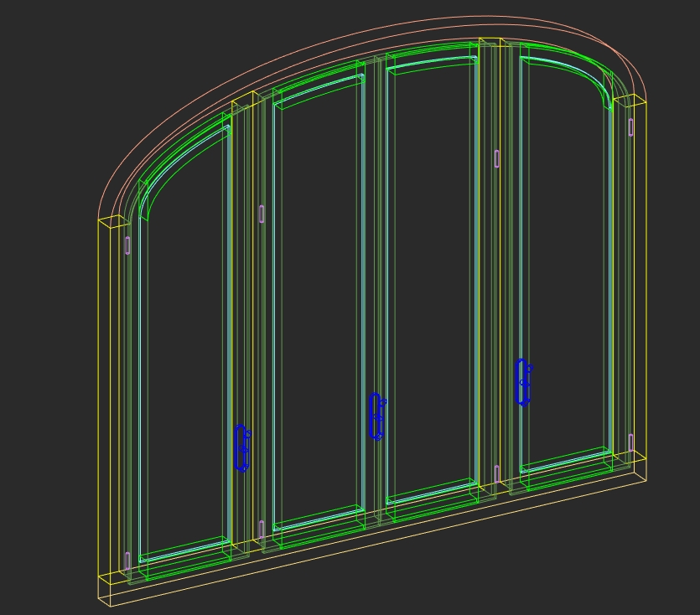Select lower pink hinge left of rightmost panel
Screen dimensions: 700x615
(x=497, y=473)
